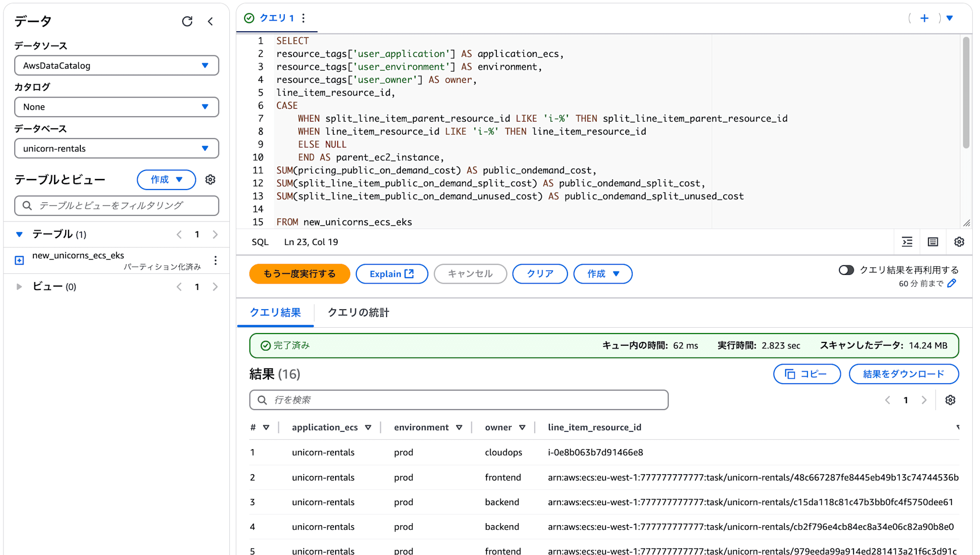Download results with 結果をダウンロード button

click(904, 374)
